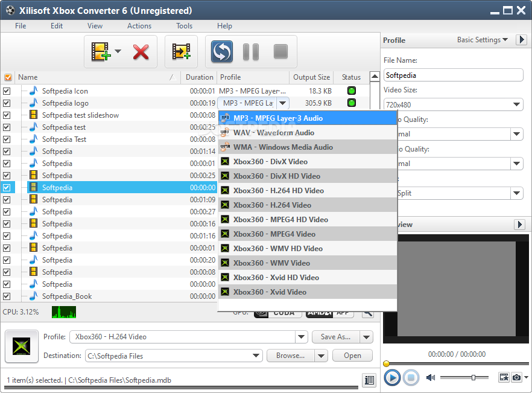Select Xbox360 - H.264 HD Video profile
Image resolution: width=532 pixels, height=393 pixels.
click(x=308, y=191)
